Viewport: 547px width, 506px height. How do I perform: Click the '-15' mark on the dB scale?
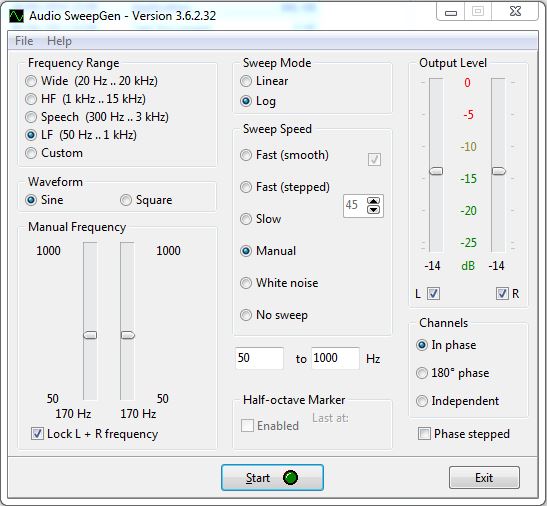click(468, 179)
